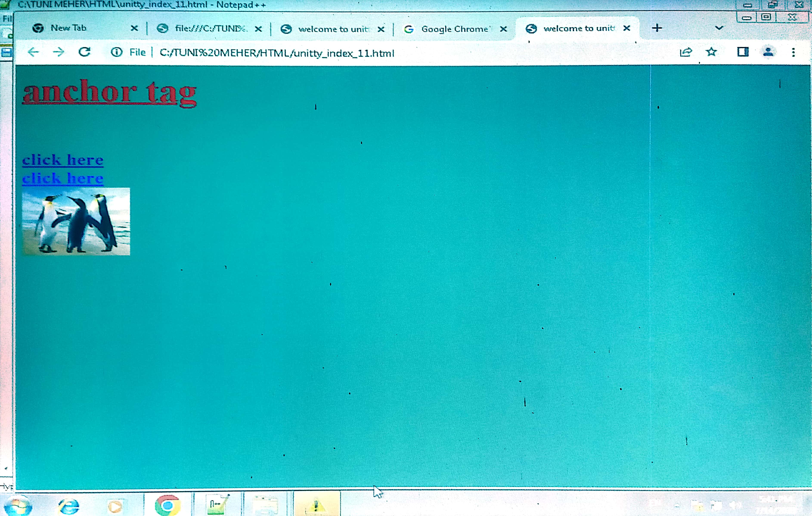Screen dimensions: 812x516
Task: Open the profile avatar menu
Action: point(768,52)
